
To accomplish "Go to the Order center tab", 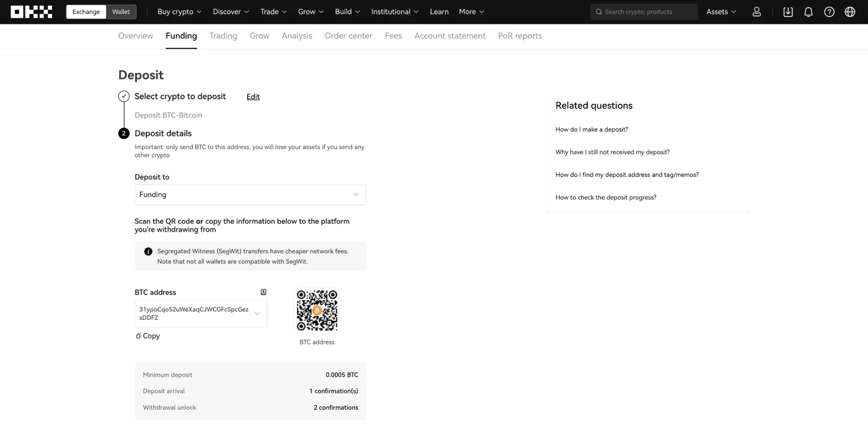I will [348, 36].
